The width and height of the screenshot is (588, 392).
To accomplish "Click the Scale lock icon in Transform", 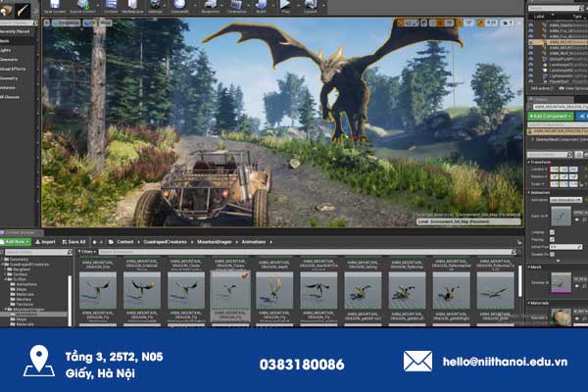I will point(581,184).
